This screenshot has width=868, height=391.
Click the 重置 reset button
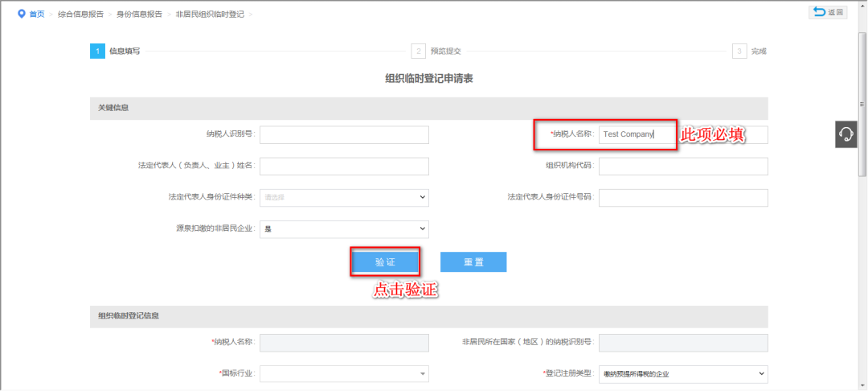(473, 262)
